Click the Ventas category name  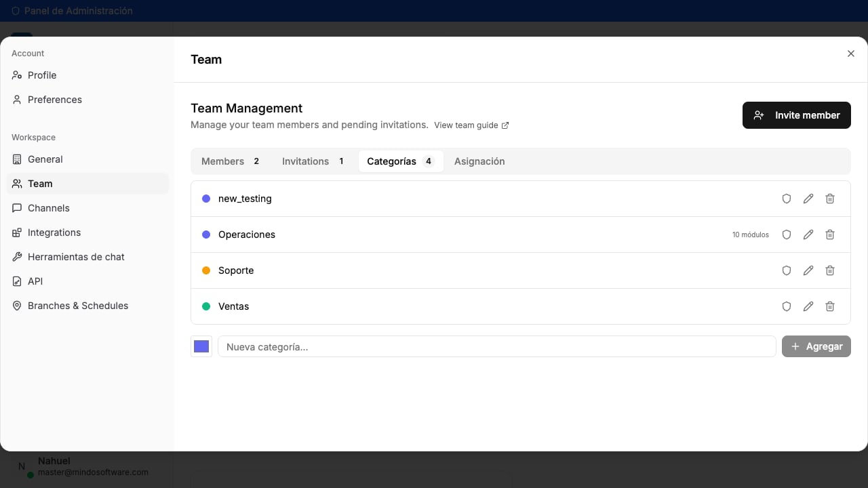(233, 306)
